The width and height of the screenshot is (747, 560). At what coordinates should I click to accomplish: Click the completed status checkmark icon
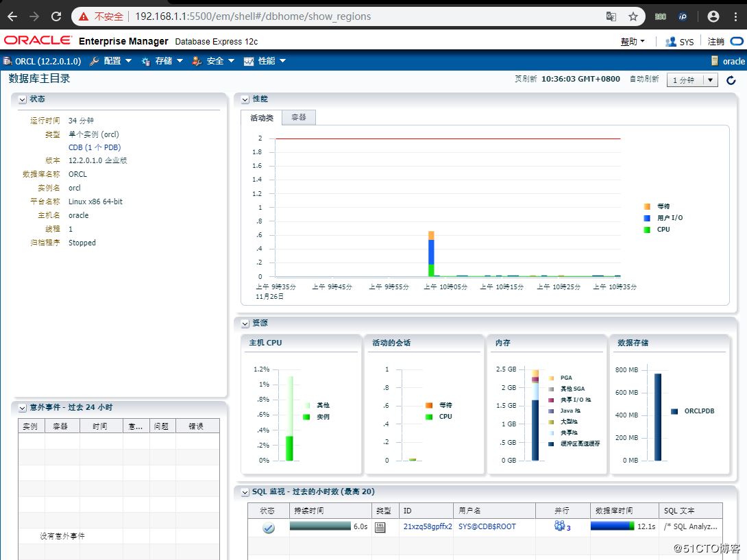[x=269, y=528]
